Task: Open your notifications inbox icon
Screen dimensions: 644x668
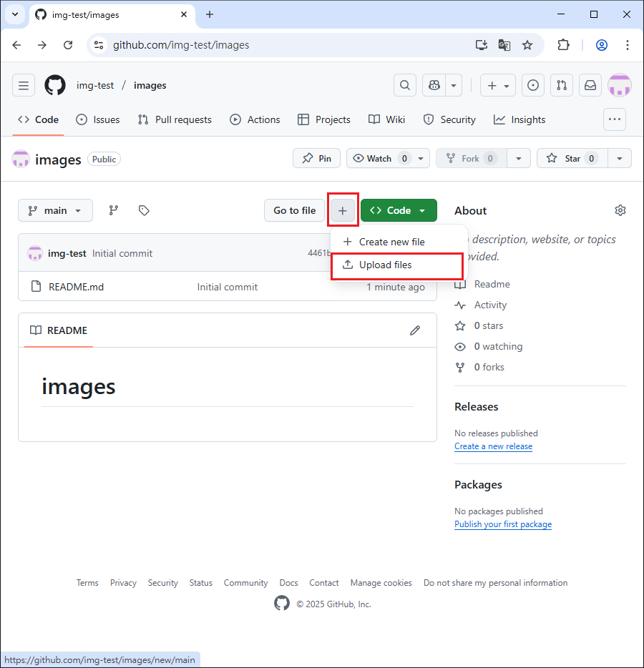Action: point(590,85)
